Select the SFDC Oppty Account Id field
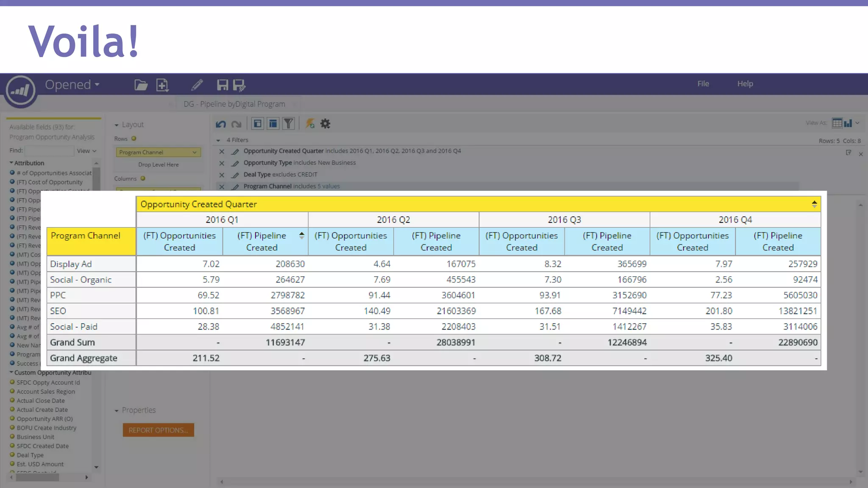This screenshot has height=488, width=868. pos(48,383)
